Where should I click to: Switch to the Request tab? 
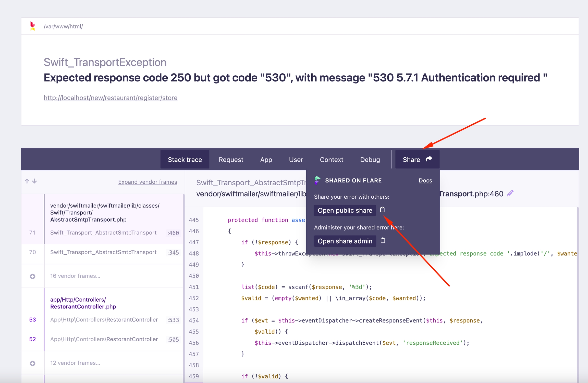click(x=231, y=160)
